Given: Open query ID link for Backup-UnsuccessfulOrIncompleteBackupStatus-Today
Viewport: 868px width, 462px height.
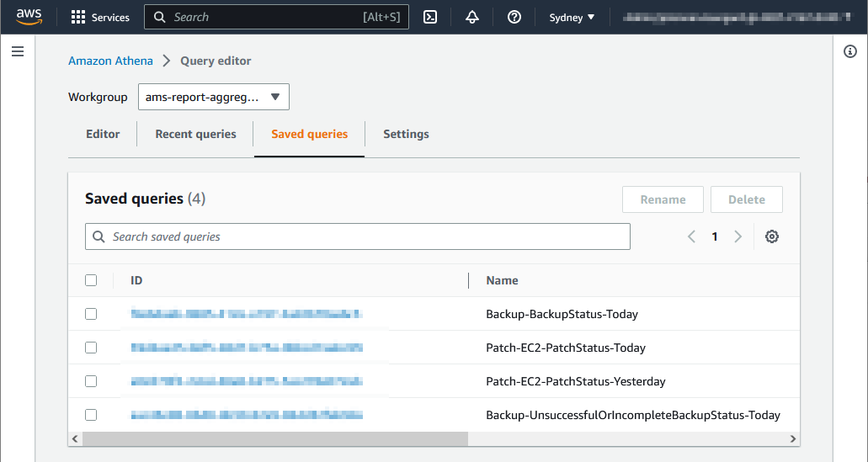Looking at the screenshot, I should tap(247, 415).
